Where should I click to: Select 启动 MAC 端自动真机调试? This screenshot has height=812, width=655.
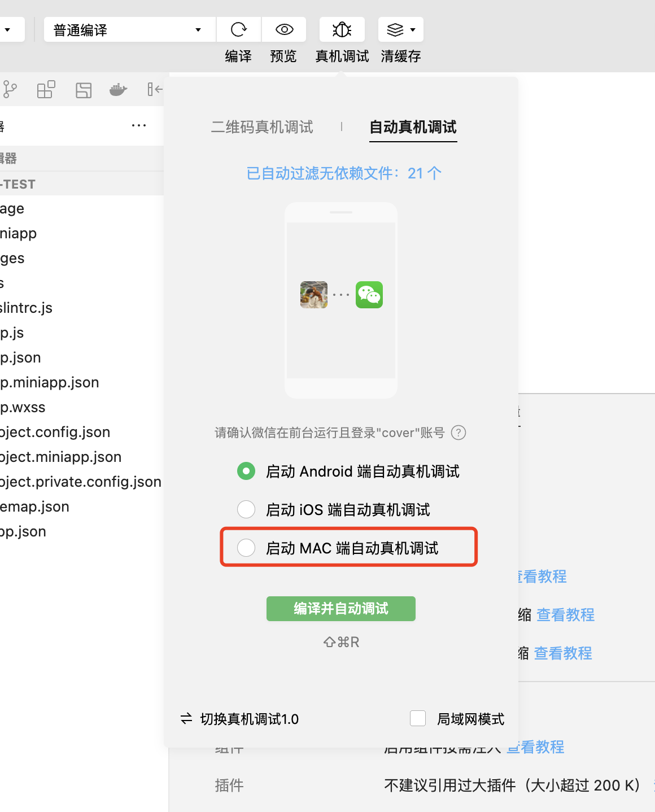point(246,547)
